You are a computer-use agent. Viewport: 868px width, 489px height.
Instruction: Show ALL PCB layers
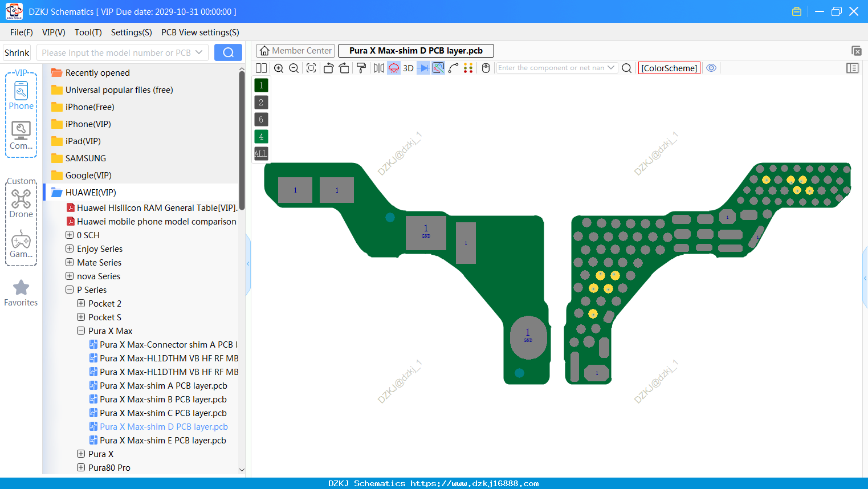pyautogui.click(x=261, y=154)
